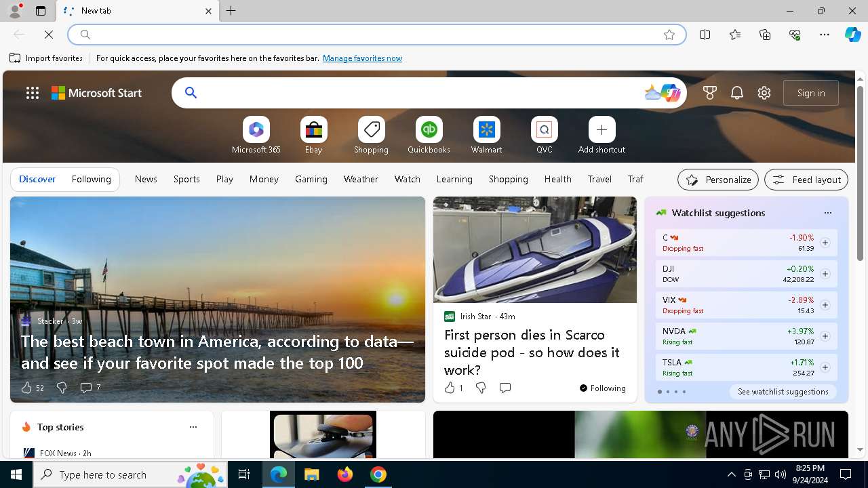
Task: Toggle Following for Irish Star
Action: click(603, 388)
